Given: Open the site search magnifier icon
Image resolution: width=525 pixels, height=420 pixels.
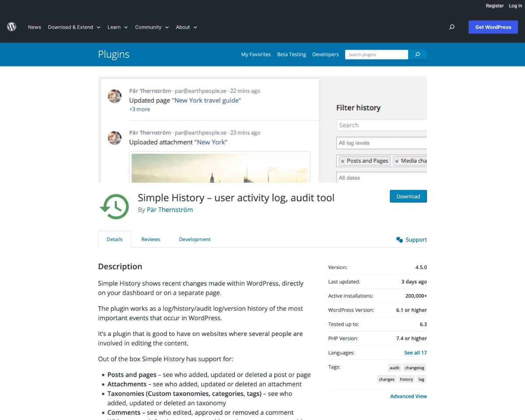Looking at the screenshot, I should (452, 27).
